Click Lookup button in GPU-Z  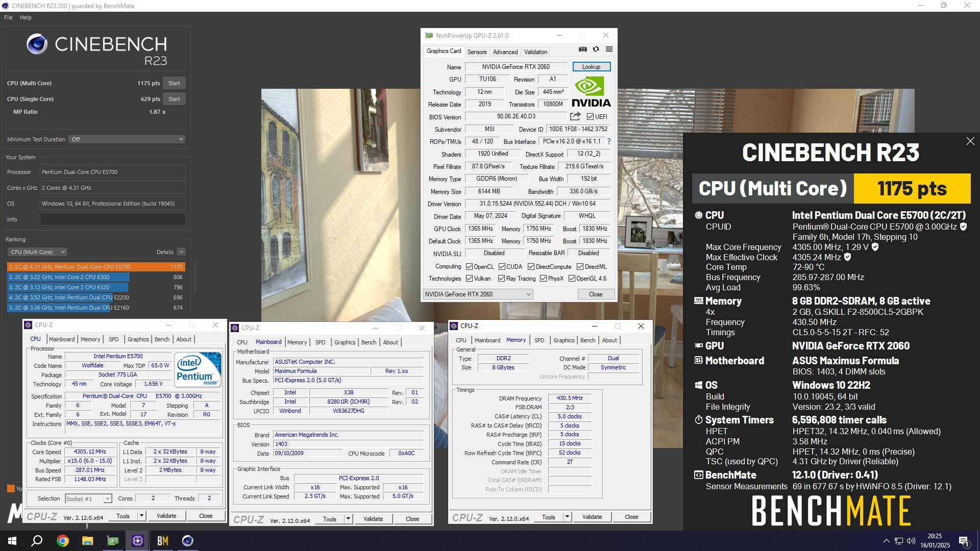point(591,67)
